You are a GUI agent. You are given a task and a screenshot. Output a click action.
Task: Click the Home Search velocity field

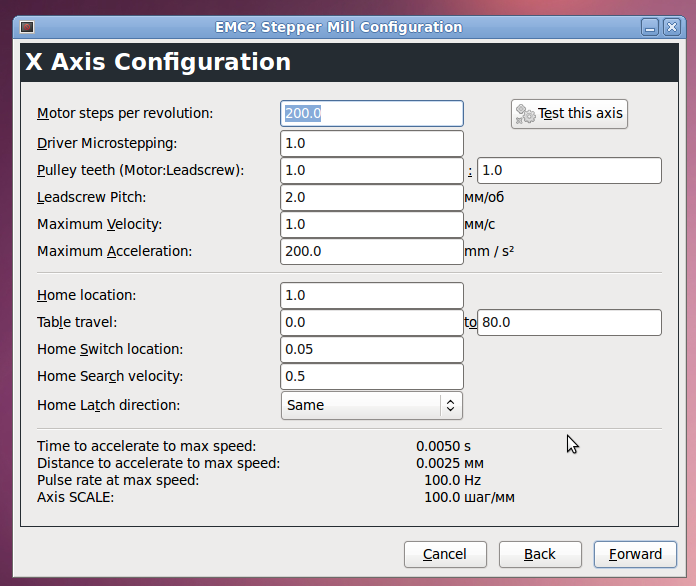[x=372, y=377]
